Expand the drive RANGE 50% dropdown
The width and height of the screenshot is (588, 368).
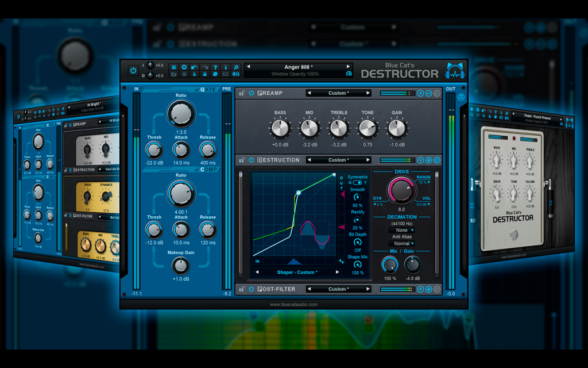pos(424,182)
